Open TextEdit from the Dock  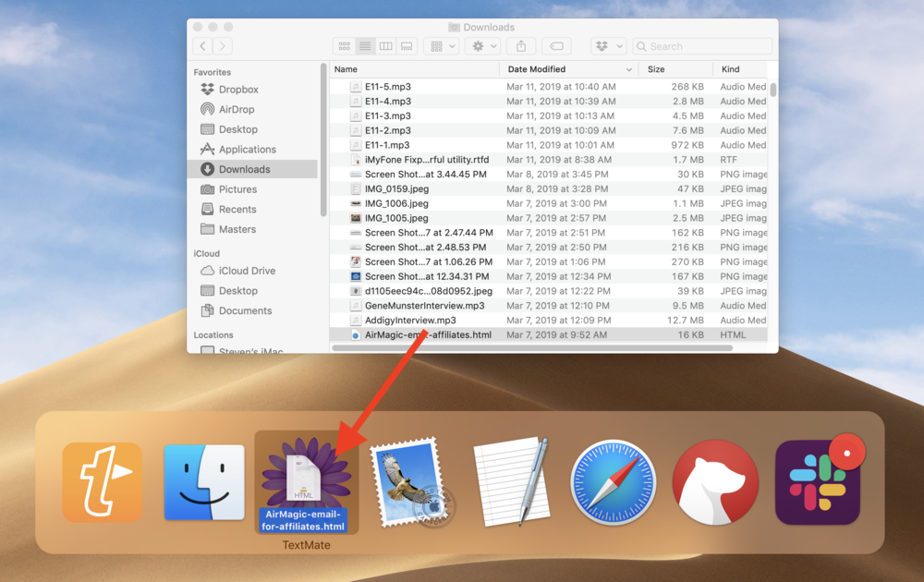coord(512,482)
